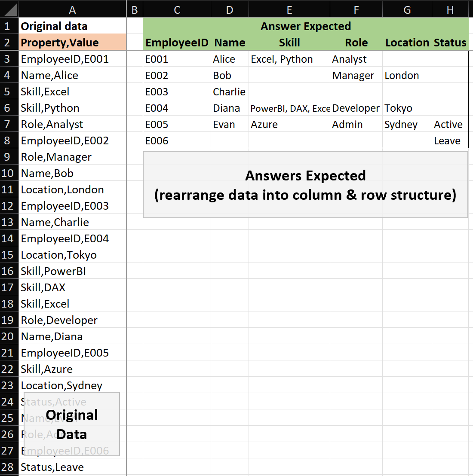Click the 'Skill' table header
The height and width of the screenshot is (476, 473).
289,42
